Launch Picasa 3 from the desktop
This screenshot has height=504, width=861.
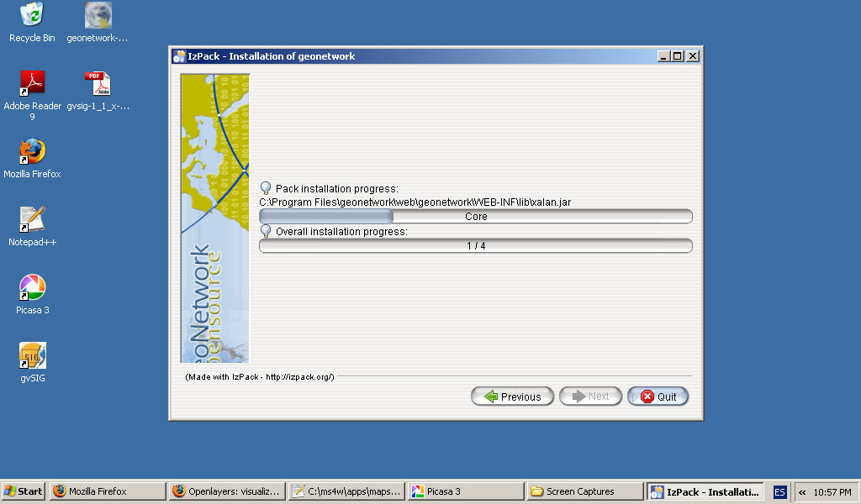pos(32,287)
